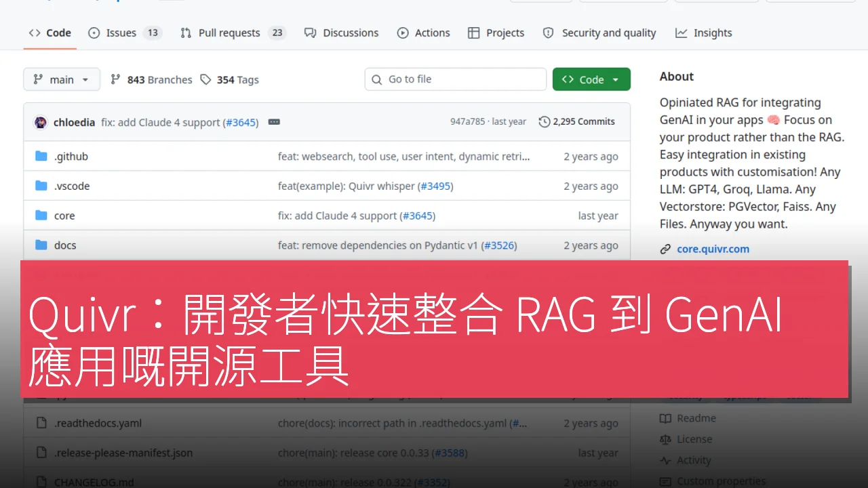Open the Readme sidebar link
This screenshot has width=868, height=488.
pos(696,418)
